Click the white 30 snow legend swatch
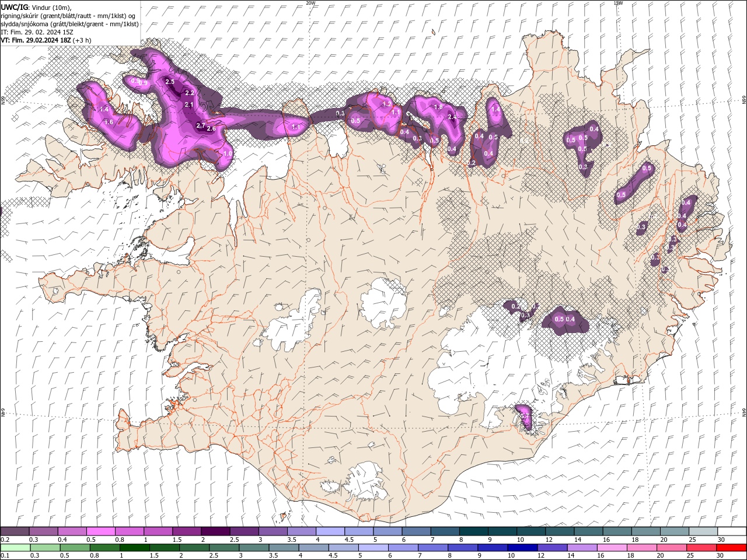Screen dimensions: 747x560 pyautogui.click(x=732, y=531)
